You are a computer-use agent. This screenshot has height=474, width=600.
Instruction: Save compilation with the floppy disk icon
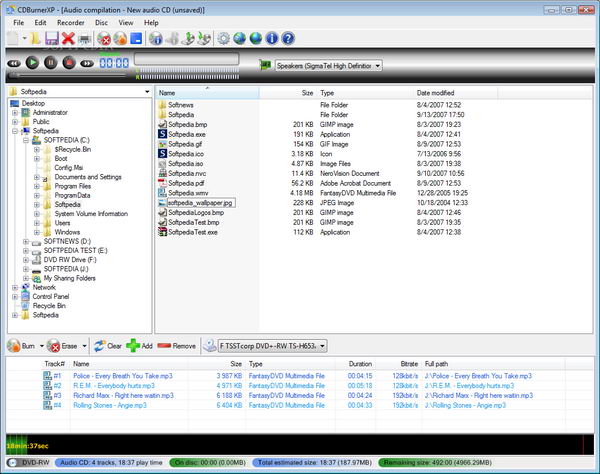[52, 38]
